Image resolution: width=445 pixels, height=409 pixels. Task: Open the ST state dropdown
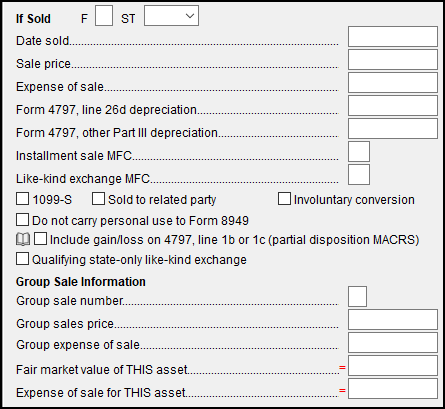(x=171, y=15)
